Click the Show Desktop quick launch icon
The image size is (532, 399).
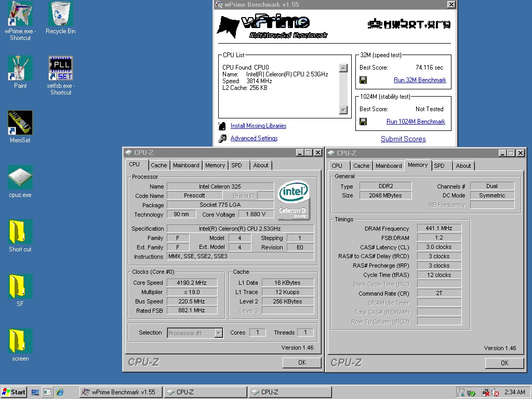35,392
